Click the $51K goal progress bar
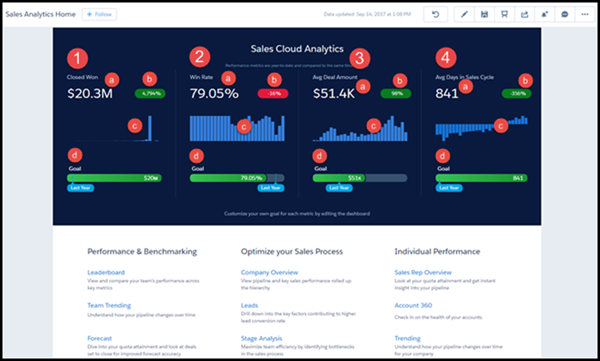The image size is (600, 361). pyautogui.click(x=360, y=178)
